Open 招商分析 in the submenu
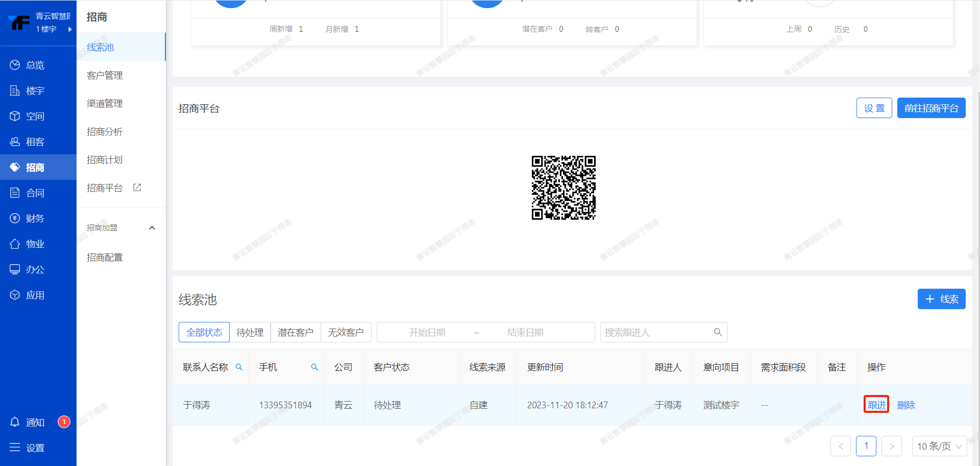 pyautogui.click(x=105, y=131)
